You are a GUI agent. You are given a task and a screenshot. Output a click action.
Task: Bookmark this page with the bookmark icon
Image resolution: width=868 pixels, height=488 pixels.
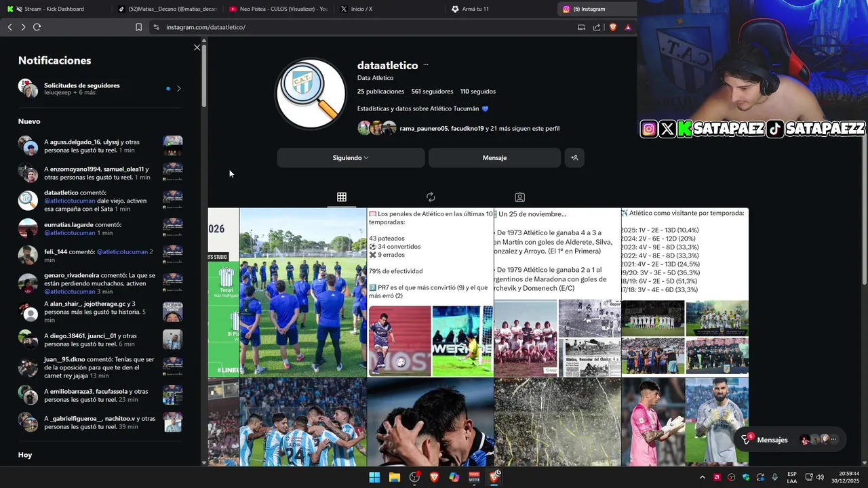[x=138, y=27]
